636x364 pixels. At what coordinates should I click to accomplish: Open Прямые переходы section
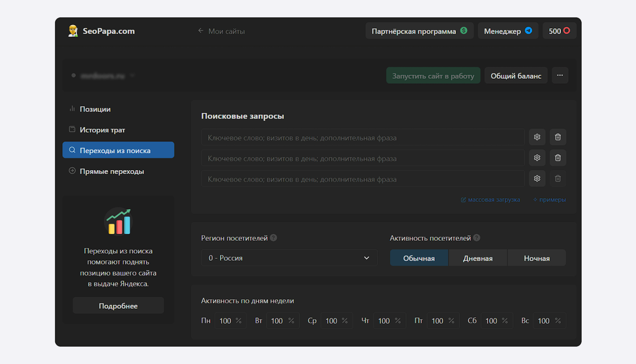point(118,171)
